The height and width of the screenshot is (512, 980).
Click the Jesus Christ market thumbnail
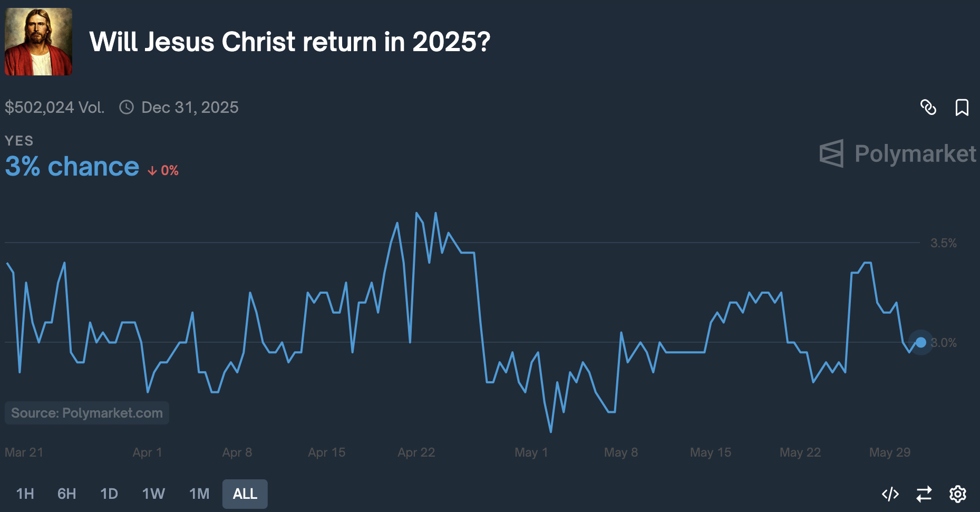pos(38,42)
